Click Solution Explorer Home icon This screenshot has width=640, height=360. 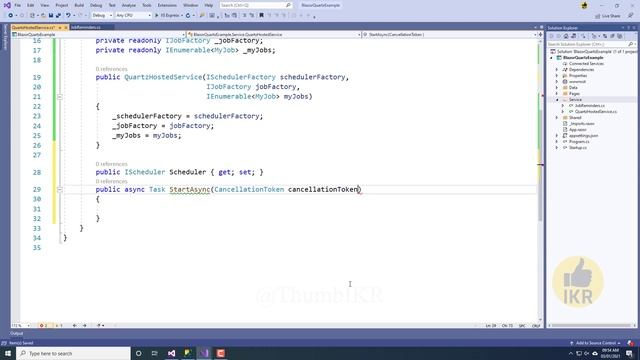click(x=566, y=36)
